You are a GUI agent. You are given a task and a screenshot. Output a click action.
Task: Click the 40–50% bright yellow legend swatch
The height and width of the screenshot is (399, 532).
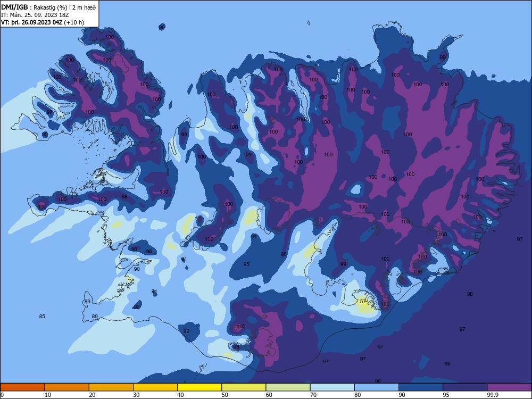point(199,387)
